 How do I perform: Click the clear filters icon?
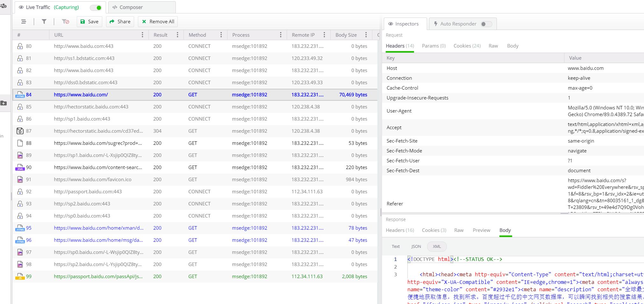pos(66,21)
